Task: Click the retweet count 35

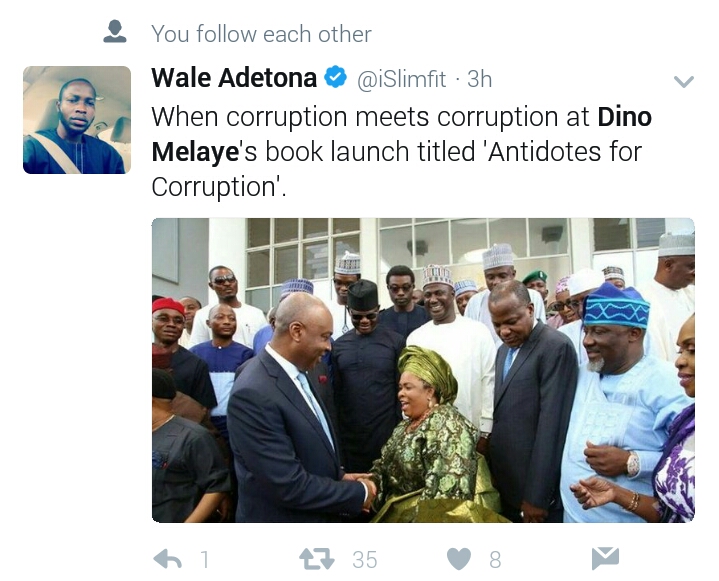Action: coord(365,560)
